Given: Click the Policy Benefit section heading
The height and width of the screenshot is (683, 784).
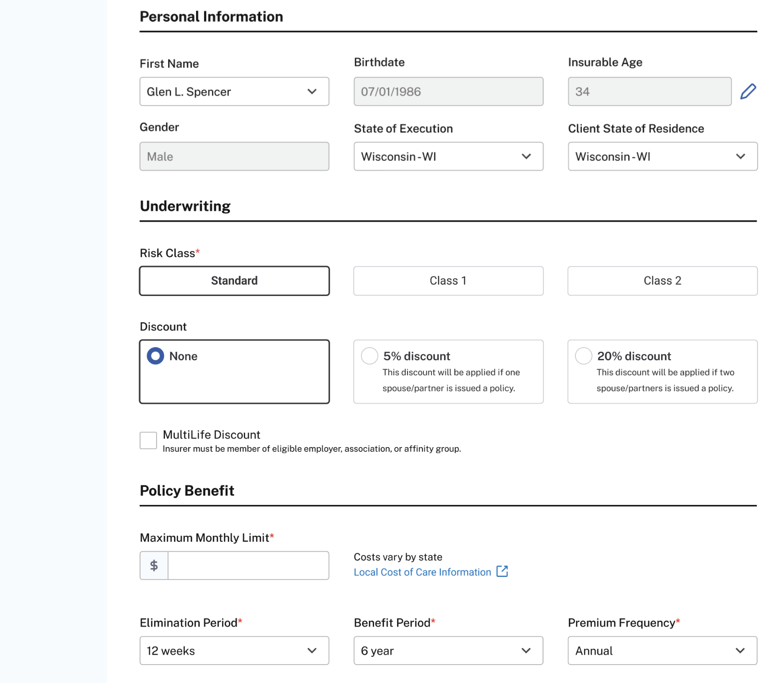Looking at the screenshot, I should click(x=187, y=491).
